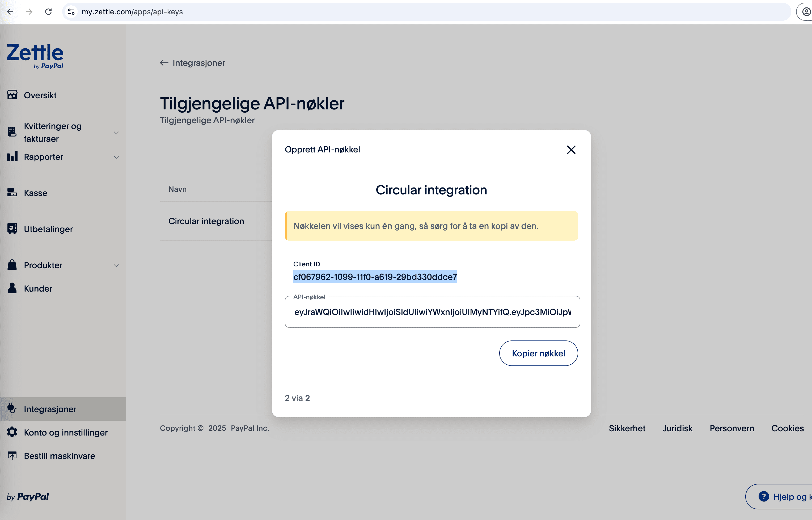Screen dimensions: 812x520
Task: Open the Personvern footer link
Action: pyautogui.click(x=731, y=428)
